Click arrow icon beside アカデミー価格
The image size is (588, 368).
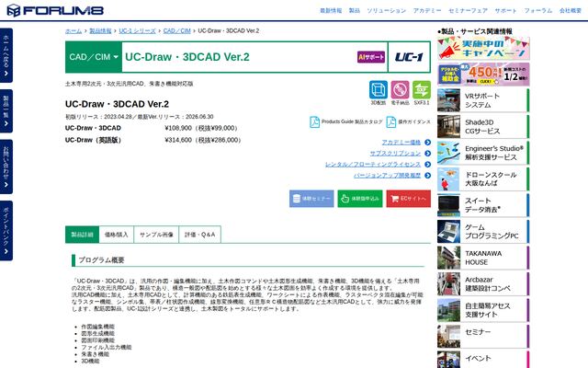[x=427, y=143]
